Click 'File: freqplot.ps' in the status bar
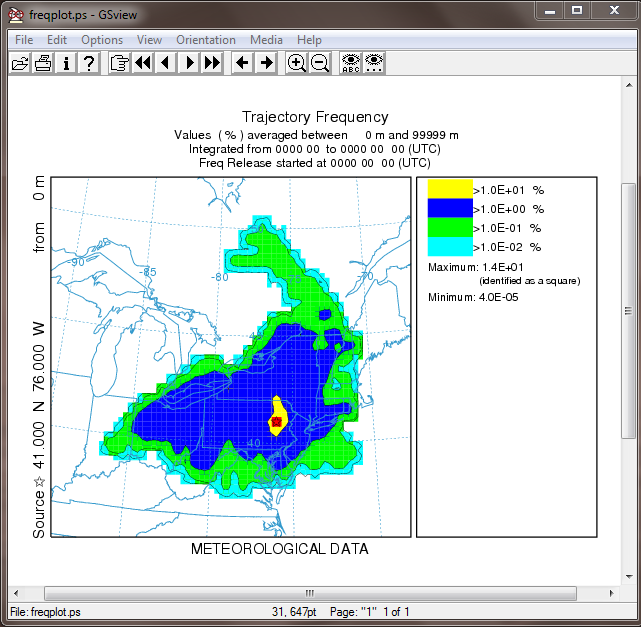Viewport: 641px width, 627px height. (x=45, y=612)
